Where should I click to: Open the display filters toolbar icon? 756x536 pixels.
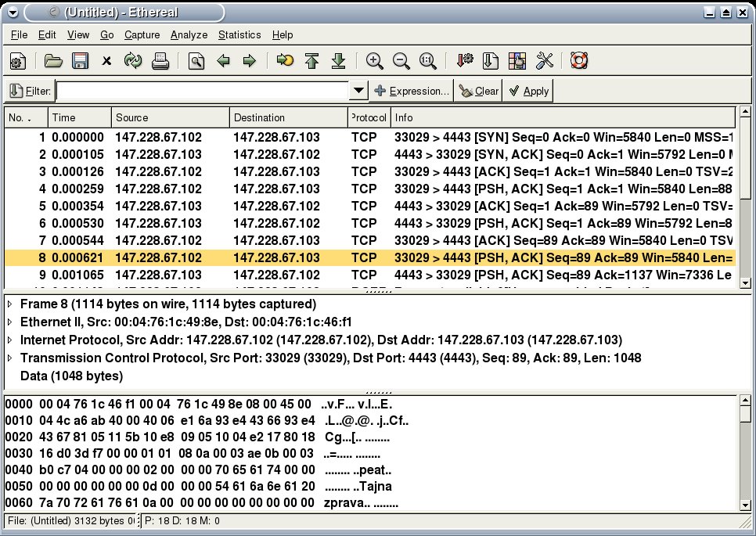pyautogui.click(x=491, y=61)
